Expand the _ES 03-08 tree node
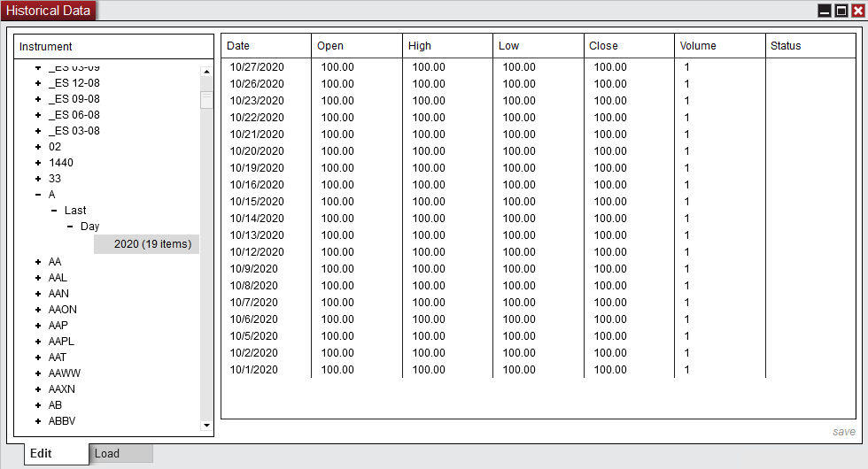Viewport: 868px width, 469px height. pos(38,131)
